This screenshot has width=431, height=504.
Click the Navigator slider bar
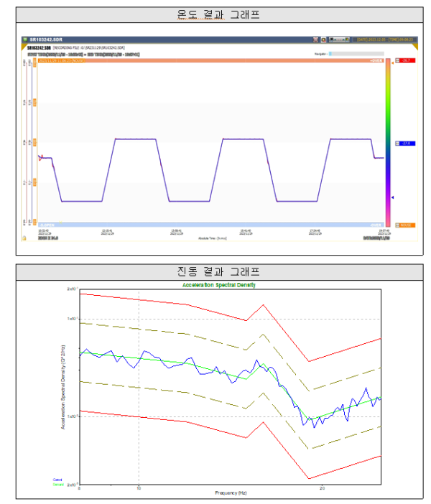click(x=356, y=54)
